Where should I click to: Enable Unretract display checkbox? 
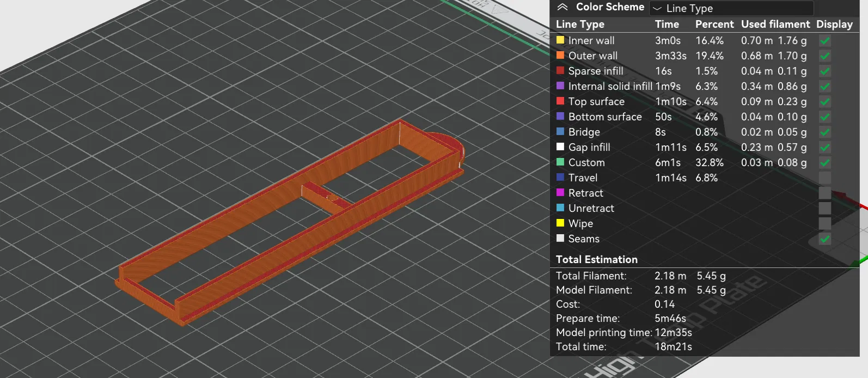825,209
